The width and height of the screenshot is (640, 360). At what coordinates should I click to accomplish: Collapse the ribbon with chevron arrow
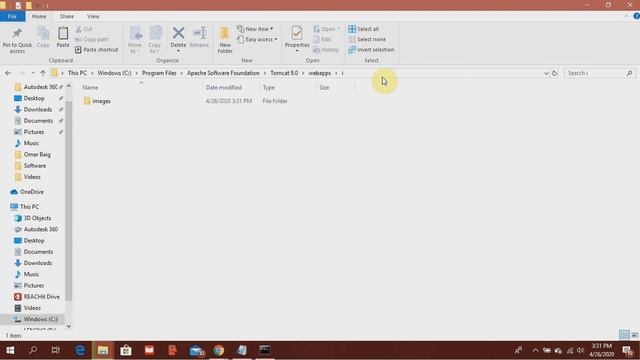point(626,16)
